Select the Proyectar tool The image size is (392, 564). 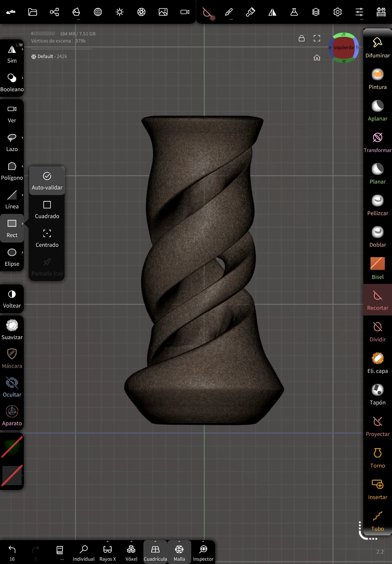click(377, 426)
